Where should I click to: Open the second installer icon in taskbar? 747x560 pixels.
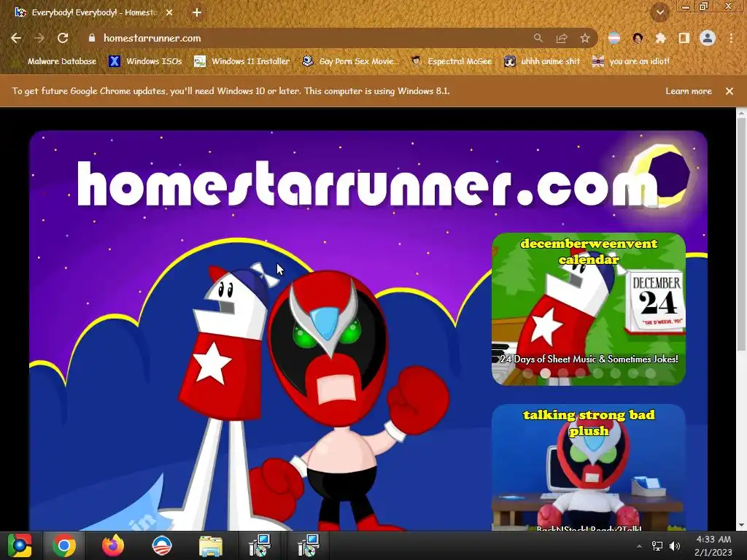(309, 545)
